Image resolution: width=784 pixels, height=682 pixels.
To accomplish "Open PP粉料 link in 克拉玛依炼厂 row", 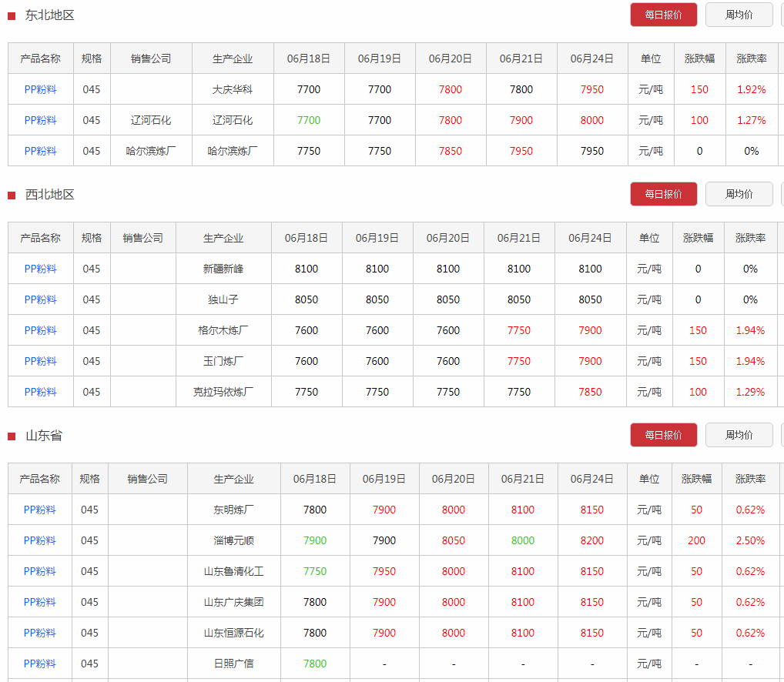I will coord(41,393).
